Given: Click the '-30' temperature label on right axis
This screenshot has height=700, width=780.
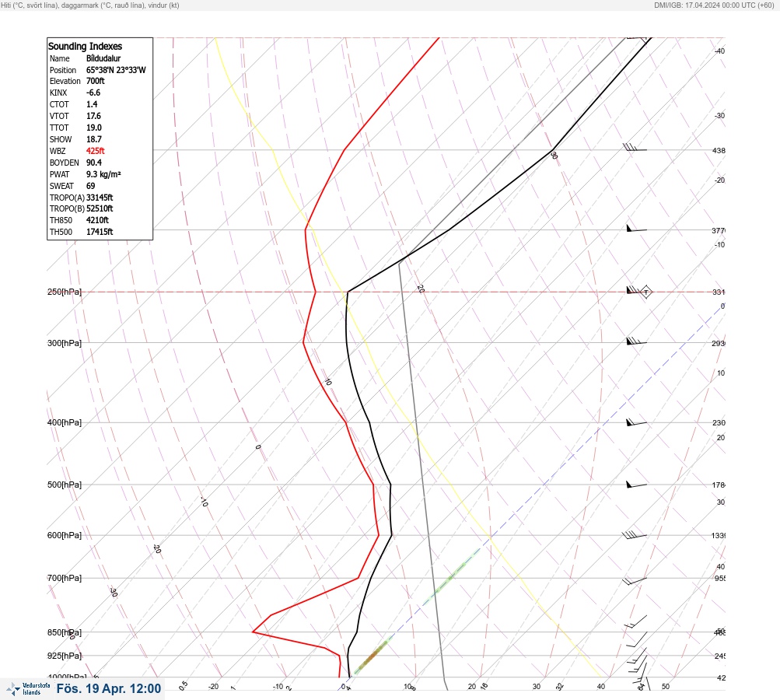Looking at the screenshot, I should coord(719,115).
